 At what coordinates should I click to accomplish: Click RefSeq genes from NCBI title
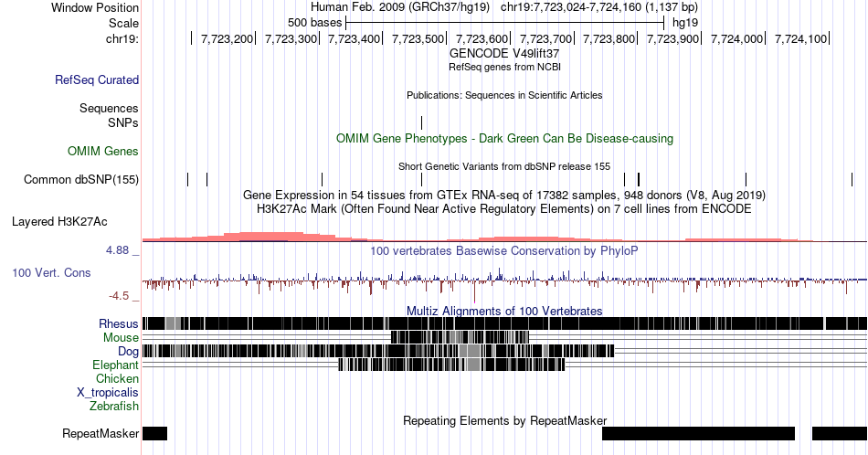pos(504,67)
